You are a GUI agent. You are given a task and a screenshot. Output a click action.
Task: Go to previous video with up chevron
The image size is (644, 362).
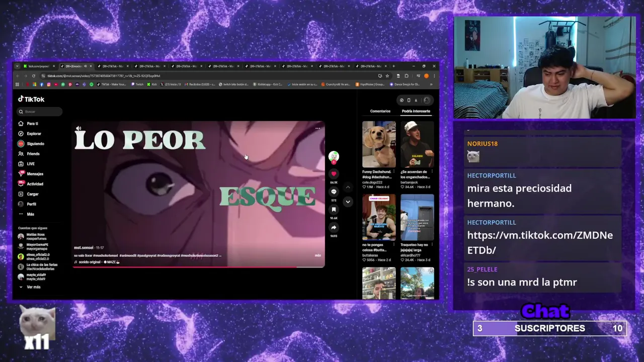[x=348, y=187]
